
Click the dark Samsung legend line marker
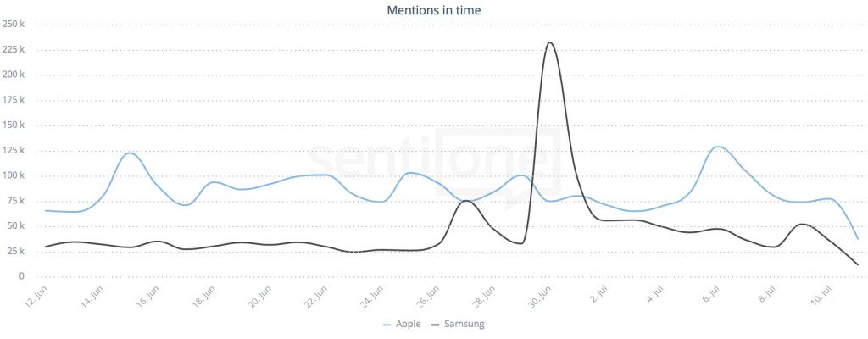[437, 325]
